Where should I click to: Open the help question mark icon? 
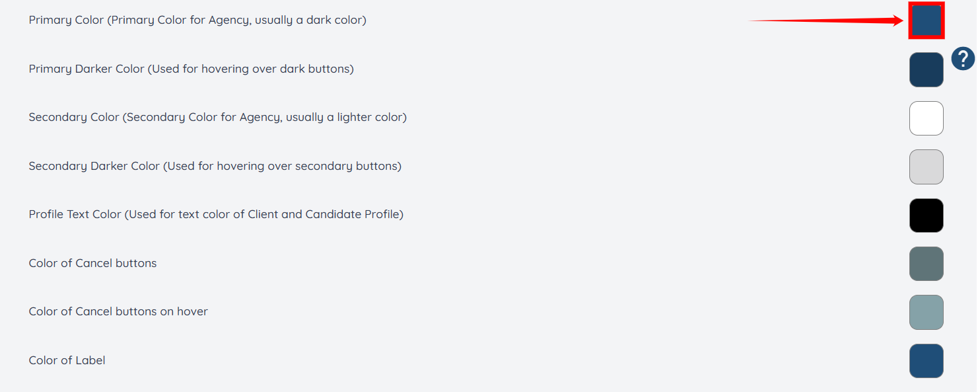click(x=963, y=59)
